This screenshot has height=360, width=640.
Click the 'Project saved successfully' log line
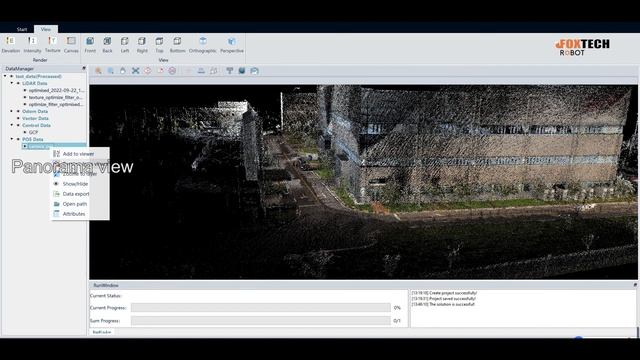[444, 299]
